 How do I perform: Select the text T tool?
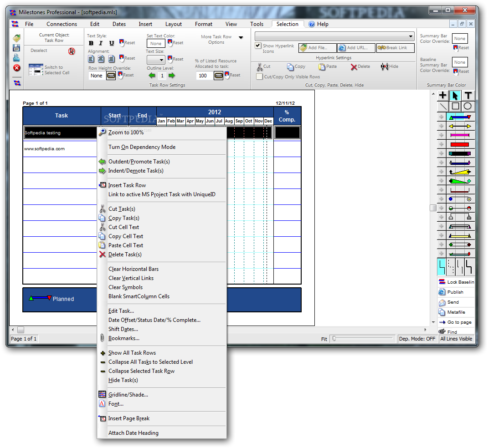pos(468,95)
